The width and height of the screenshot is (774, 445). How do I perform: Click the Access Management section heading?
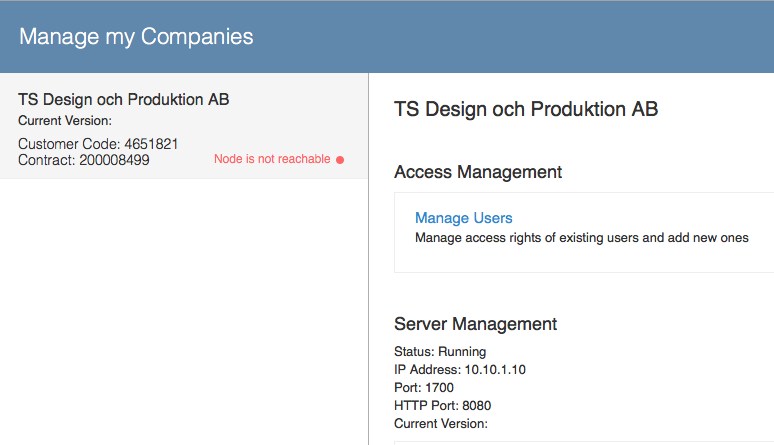click(x=478, y=172)
